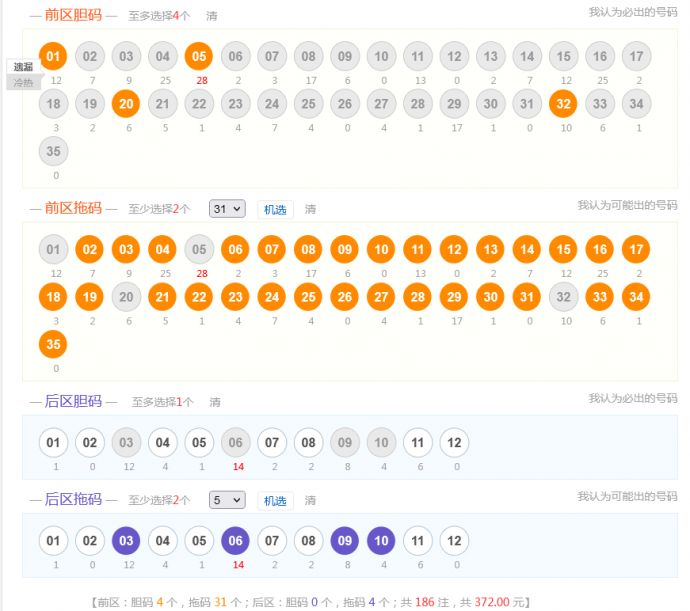Select ball 10 in 前区胆码

click(x=381, y=56)
